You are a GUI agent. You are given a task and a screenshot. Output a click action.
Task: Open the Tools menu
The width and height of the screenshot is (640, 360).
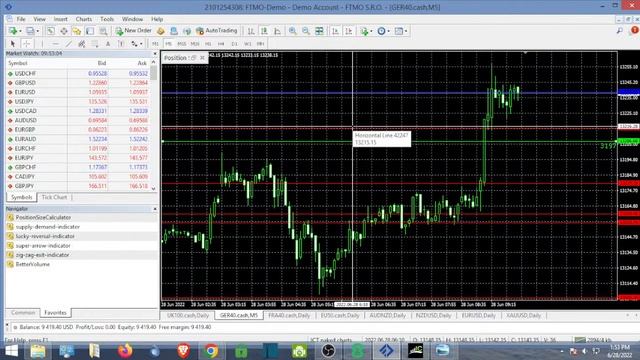[107, 19]
